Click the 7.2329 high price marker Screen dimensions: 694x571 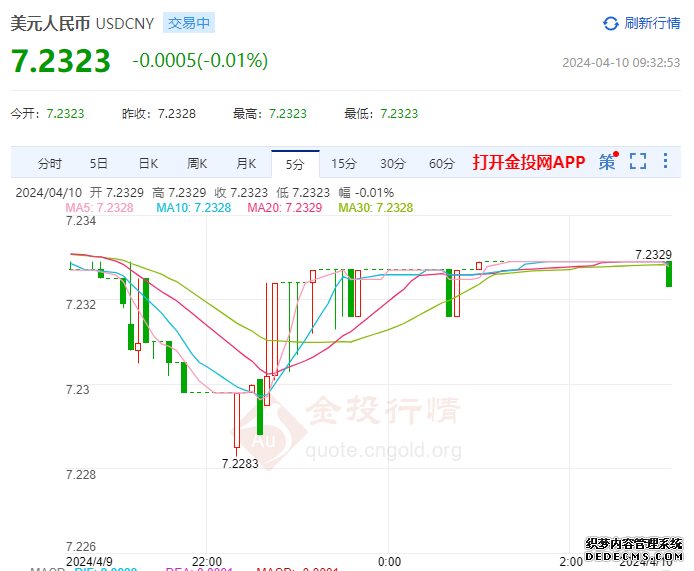(653, 255)
